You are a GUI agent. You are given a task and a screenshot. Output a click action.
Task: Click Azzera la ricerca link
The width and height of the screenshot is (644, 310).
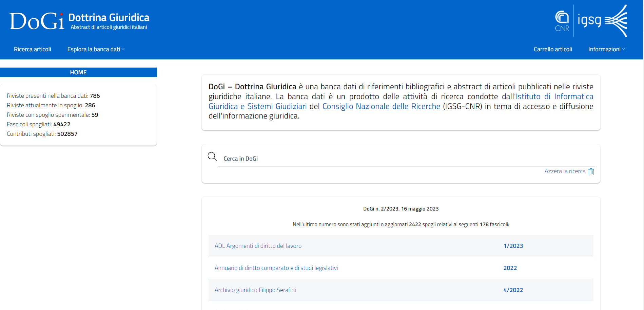coord(565,171)
